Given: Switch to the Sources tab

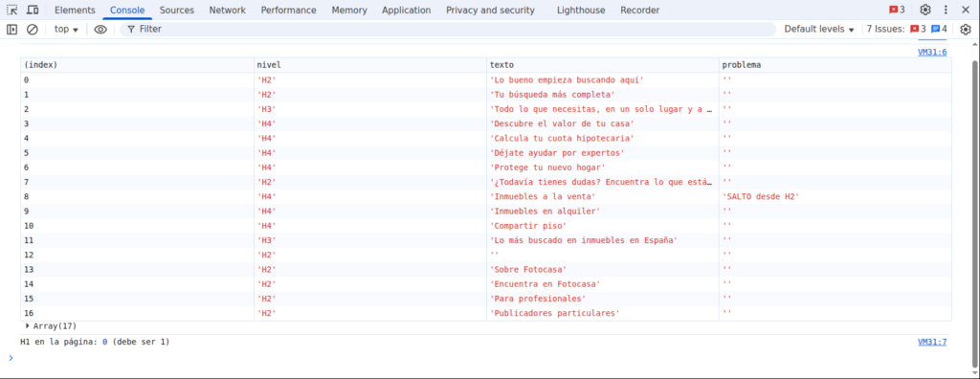Looking at the screenshot, I should [x=177, y=10].
